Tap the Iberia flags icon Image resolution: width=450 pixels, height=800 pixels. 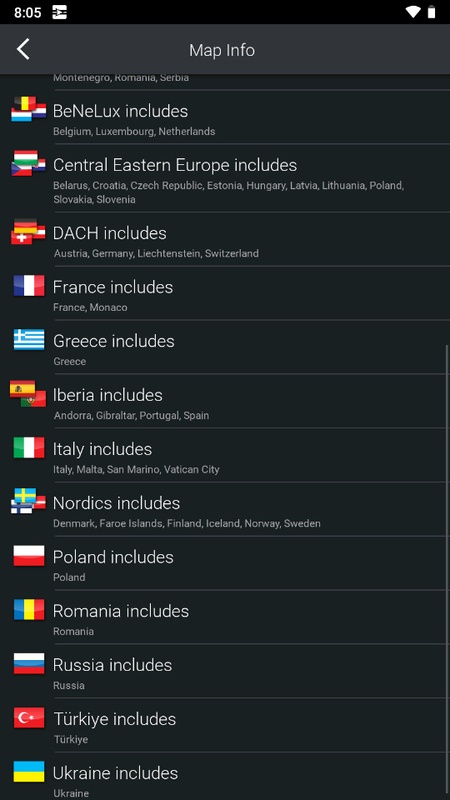29,394
